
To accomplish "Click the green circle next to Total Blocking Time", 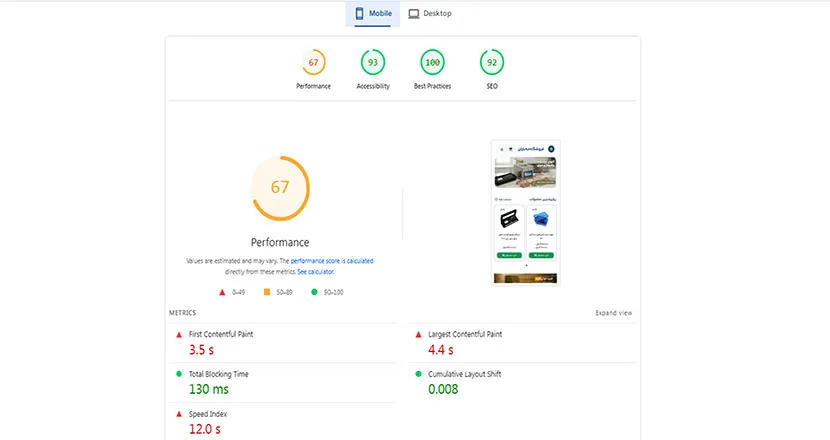I will point(179,374).
